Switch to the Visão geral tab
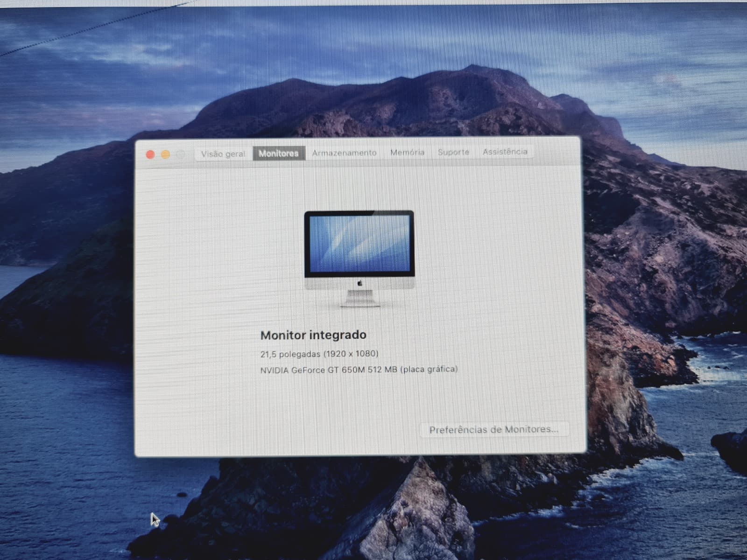747x560 pixels. tap(223, 154)
